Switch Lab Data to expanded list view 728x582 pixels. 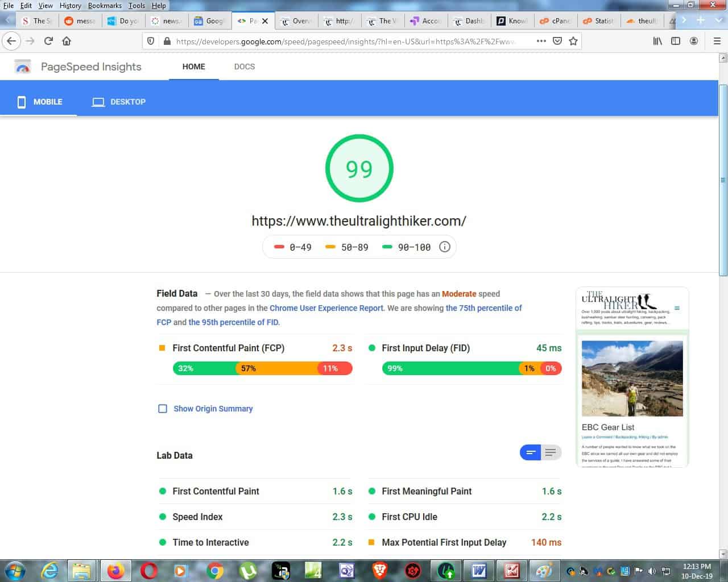(x=551, y=452)
